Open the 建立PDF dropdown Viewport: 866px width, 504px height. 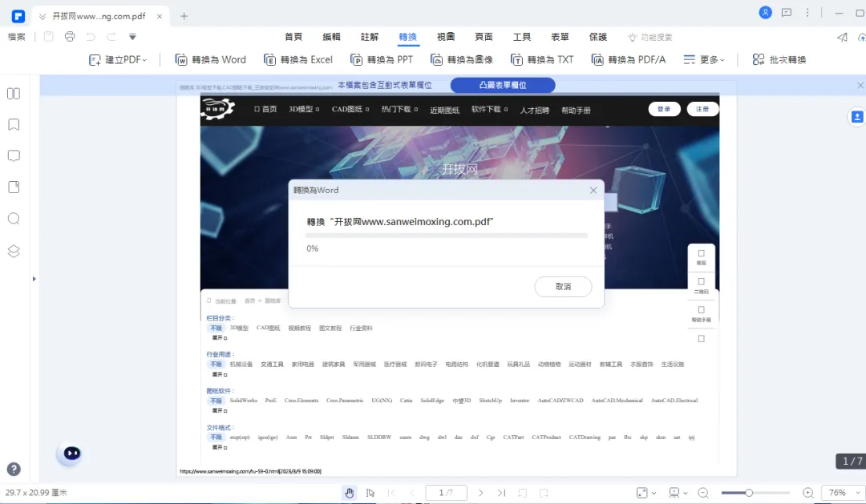(118, 59)
